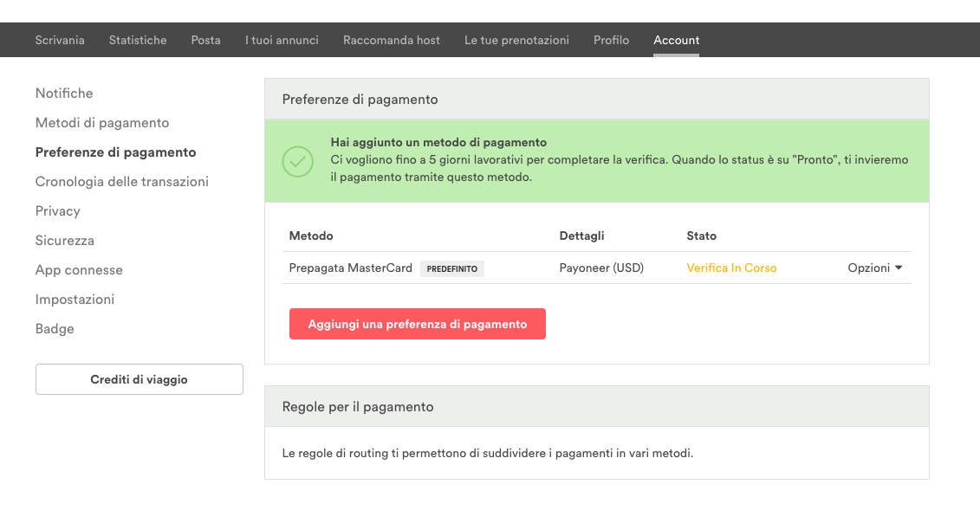Open Notifiche in the sidebar

(64, 94)
